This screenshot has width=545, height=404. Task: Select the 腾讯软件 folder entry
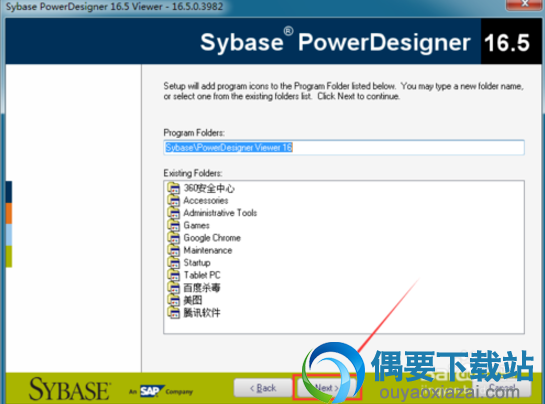click(x=202, y=313)
